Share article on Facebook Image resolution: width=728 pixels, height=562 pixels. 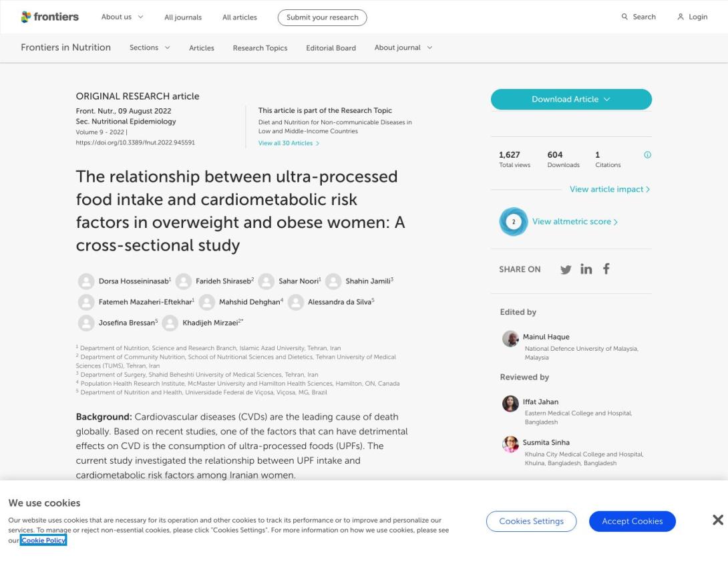(x=606, y=269)
